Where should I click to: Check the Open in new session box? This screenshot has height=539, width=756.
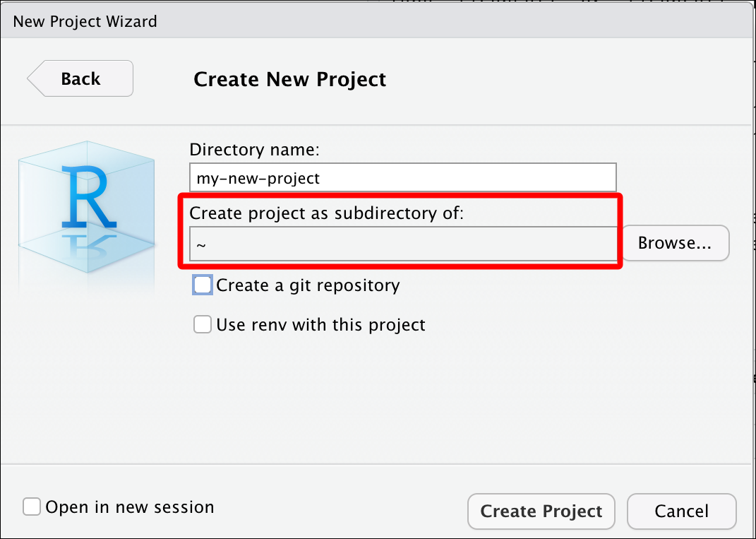click(31, 507)
